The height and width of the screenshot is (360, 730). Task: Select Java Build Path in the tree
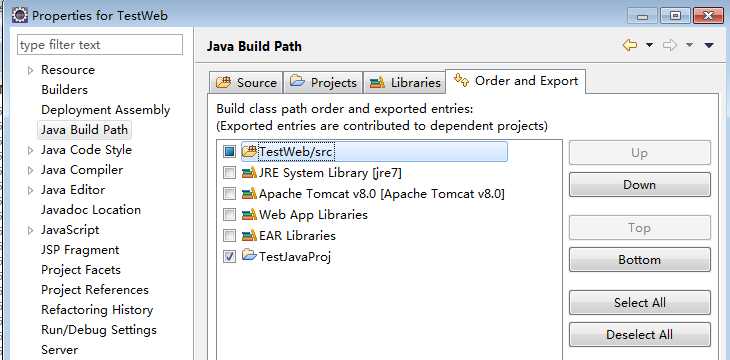click(x=84, y=129)
